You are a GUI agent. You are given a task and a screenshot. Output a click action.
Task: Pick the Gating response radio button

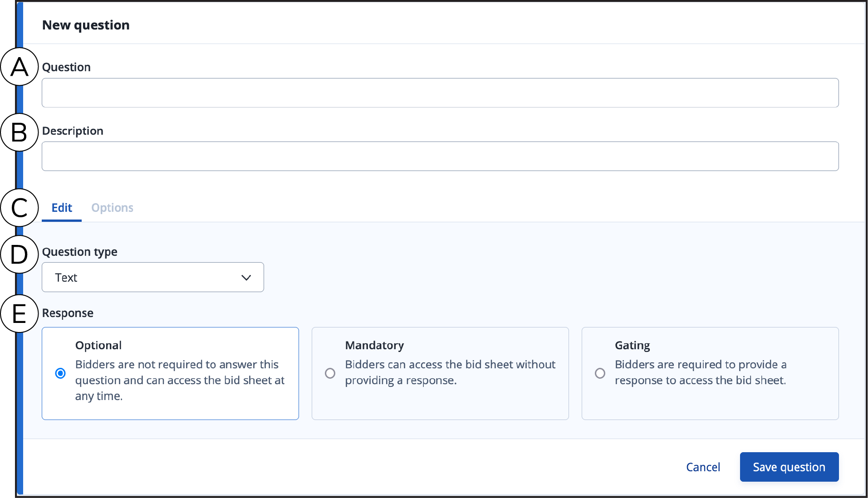pyautogui.click(x=600, y=373)
